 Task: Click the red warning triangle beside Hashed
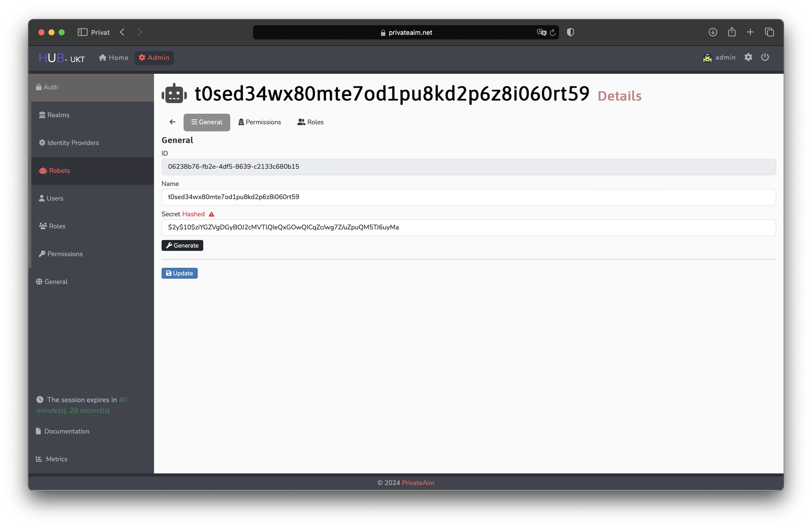(x=212, y=214)
